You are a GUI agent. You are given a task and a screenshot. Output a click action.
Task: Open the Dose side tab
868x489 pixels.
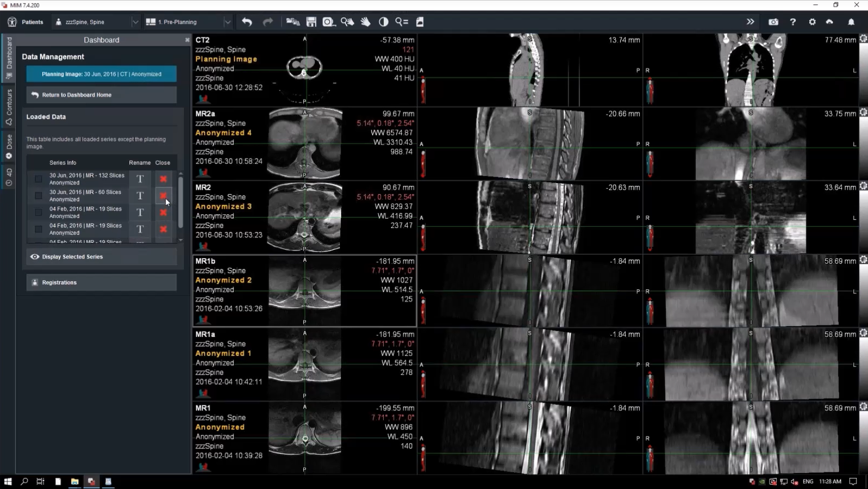click(x=9, y=147)
